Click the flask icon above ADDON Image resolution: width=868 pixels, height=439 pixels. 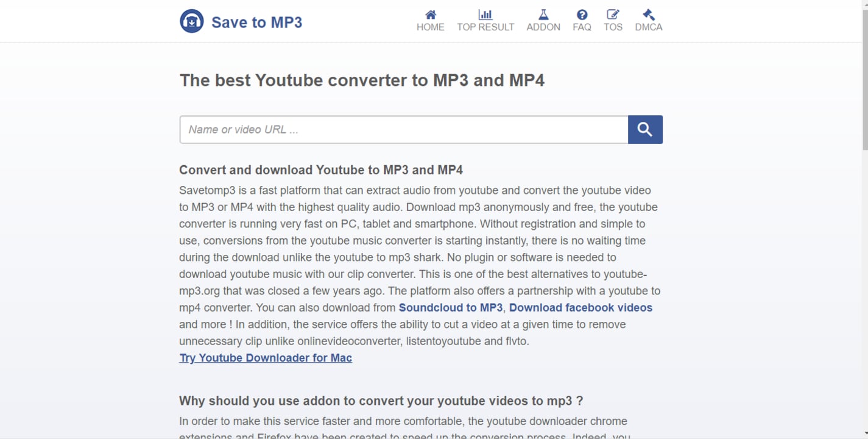[x=543, y=15]
